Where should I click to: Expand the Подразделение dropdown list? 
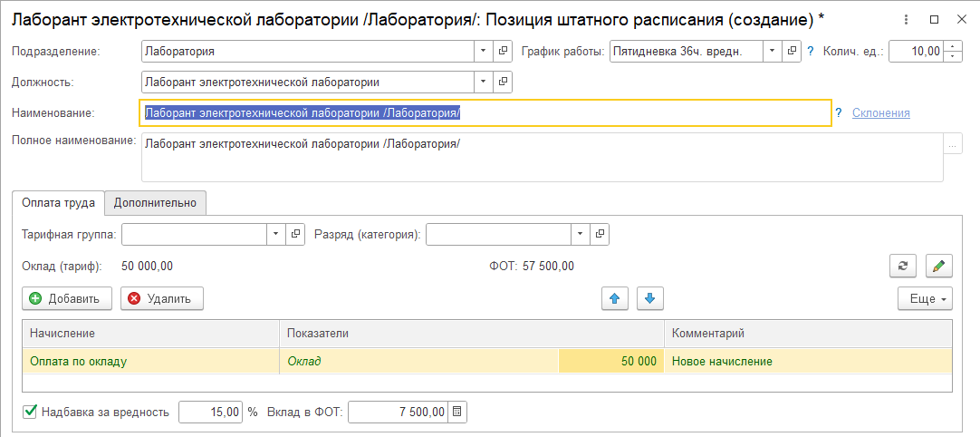pyautogui.click(x=484, y=52)
